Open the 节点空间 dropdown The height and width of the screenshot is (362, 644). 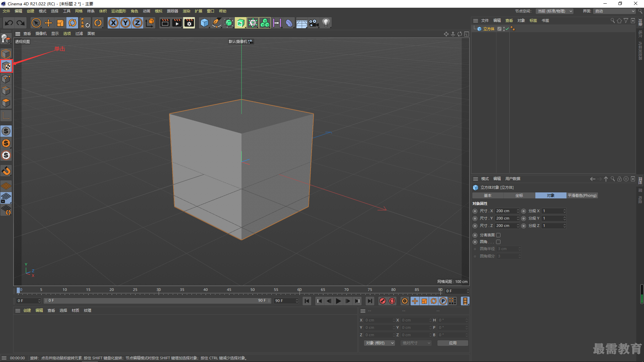pyautogui.click(x=554, y=11)
